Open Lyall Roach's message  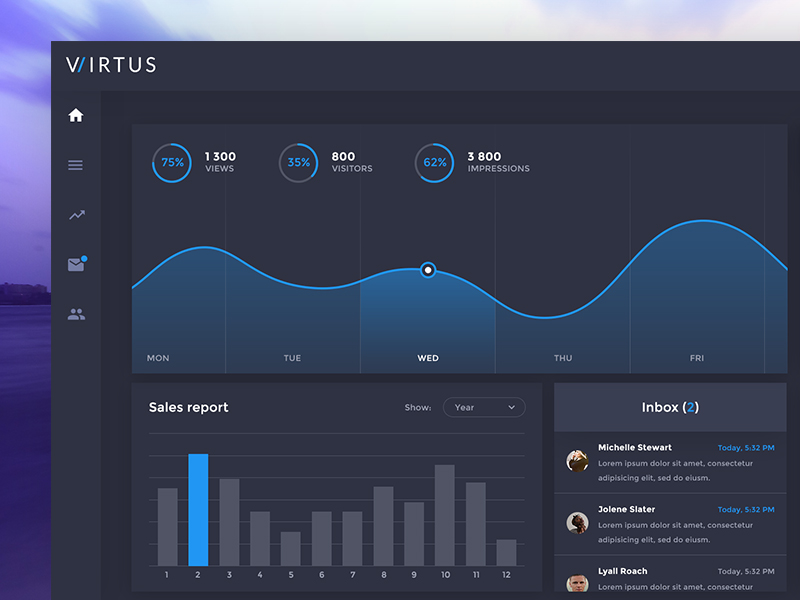(670, 573)
